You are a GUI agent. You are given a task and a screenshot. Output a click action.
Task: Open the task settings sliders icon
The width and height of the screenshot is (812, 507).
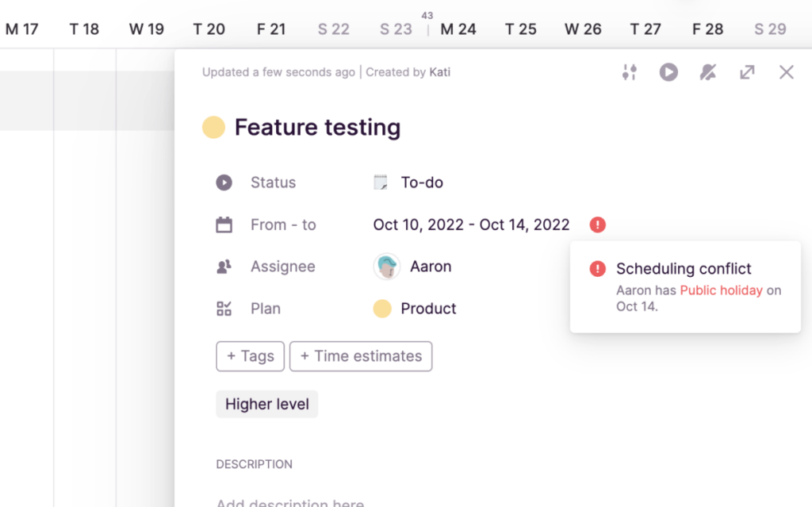click(630, 71)
